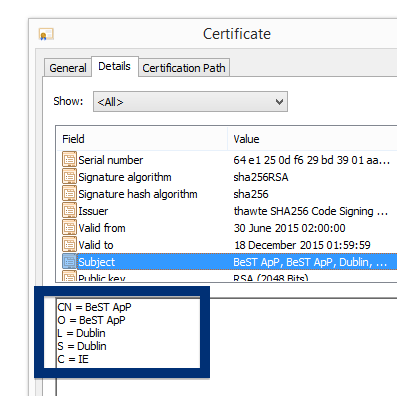Click the Issuer field icon

pos(69,211)
